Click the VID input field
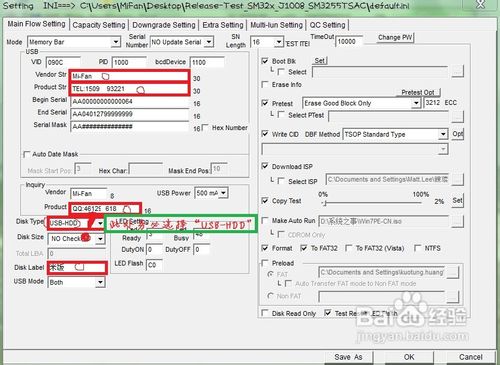Screen dimensions: 500x365 [63, 62]
